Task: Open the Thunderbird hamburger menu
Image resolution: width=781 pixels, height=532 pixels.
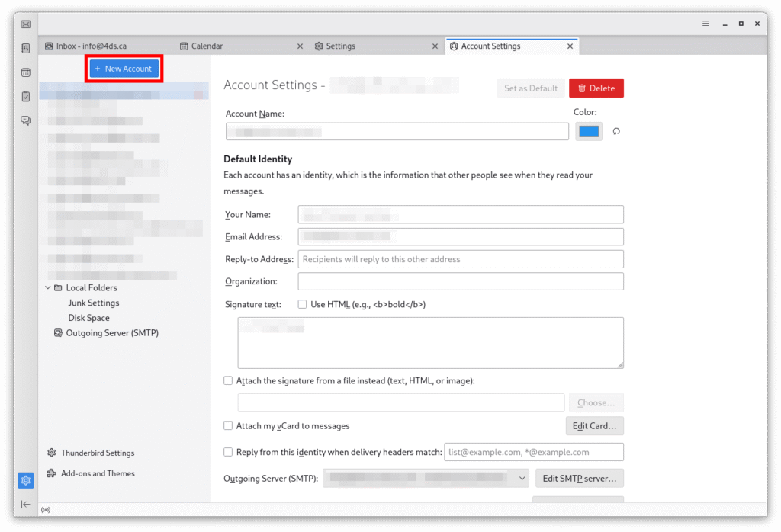Action: pos(705,24)
